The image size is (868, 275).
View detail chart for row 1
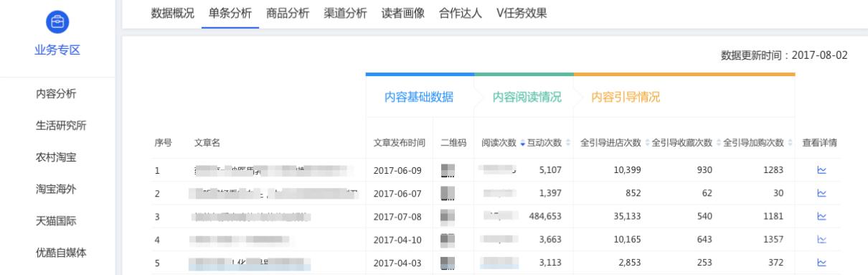[x=821, y=170]
